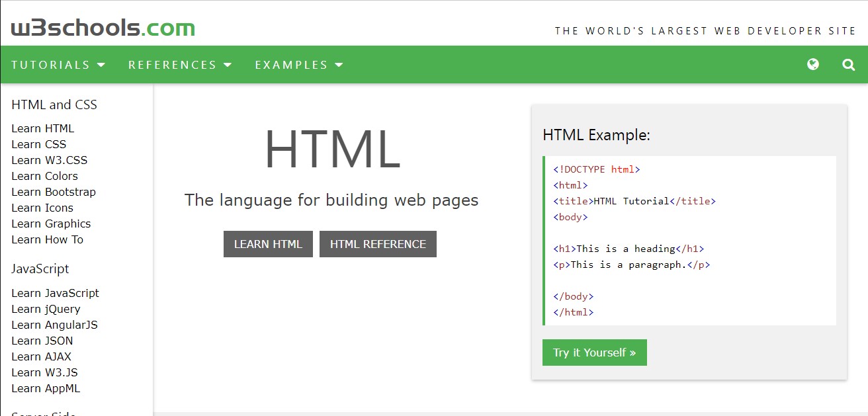
Task: Open Learn JavaScript sidebar link
Action: click(56, 293)
